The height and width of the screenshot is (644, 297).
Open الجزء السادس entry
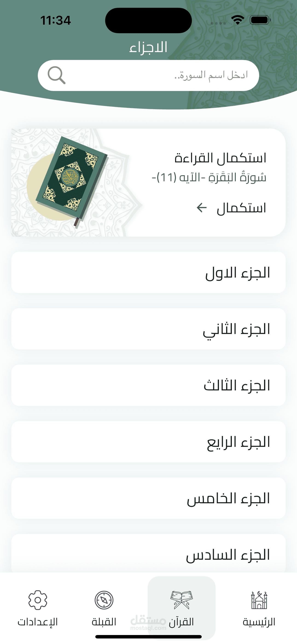pyautogui.click(x=148, y=554)
